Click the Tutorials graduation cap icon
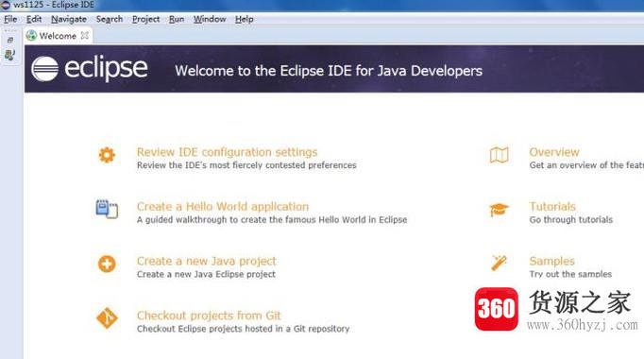This screenshot has width=644, height=359. click(x=499, y=210)
